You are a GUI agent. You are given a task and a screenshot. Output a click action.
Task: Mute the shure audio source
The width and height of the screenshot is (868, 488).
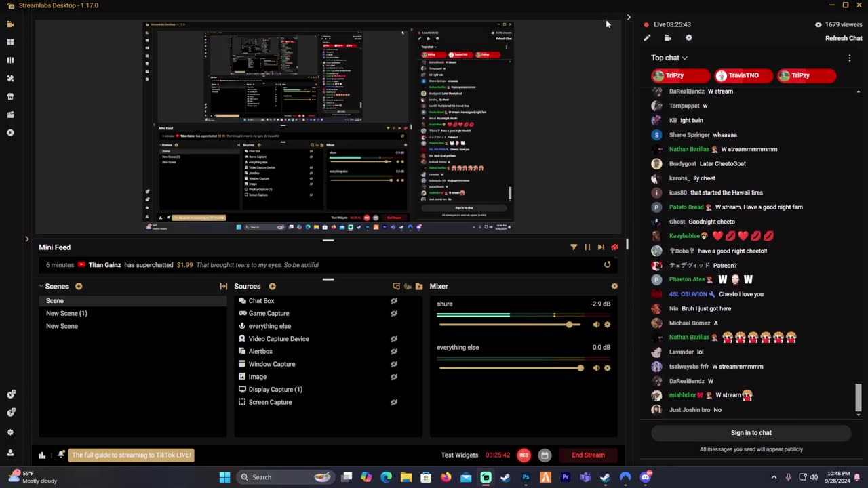pos(596,325)
